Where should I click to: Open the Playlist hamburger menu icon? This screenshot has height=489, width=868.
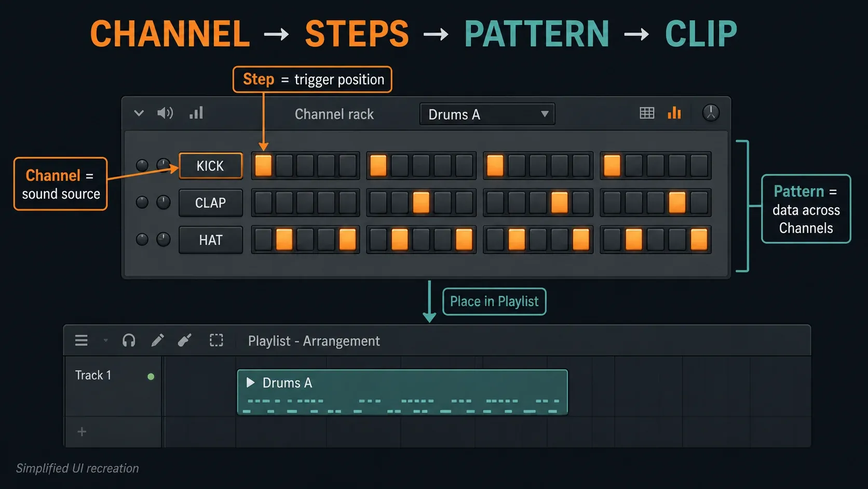click(x=82, y=340)
